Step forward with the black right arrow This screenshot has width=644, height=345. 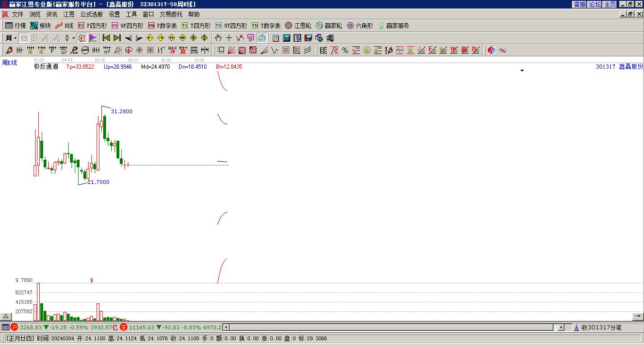(139, 38)
